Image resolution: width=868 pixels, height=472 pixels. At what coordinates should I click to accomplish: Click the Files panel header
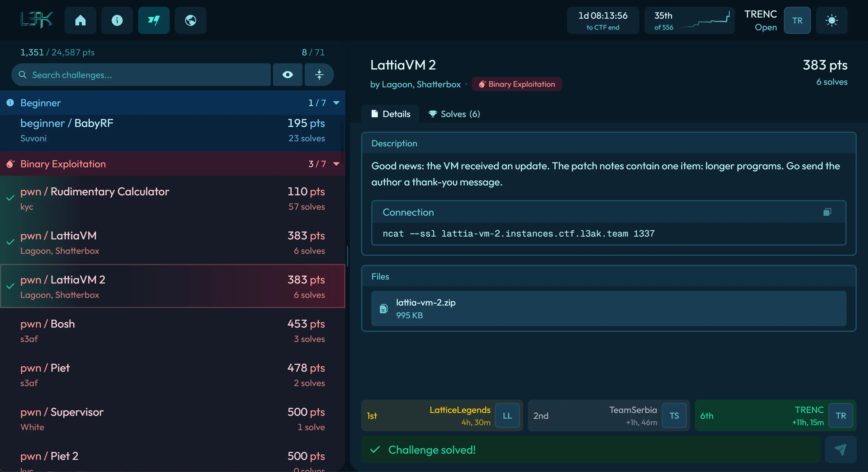[x=609, y=276]
